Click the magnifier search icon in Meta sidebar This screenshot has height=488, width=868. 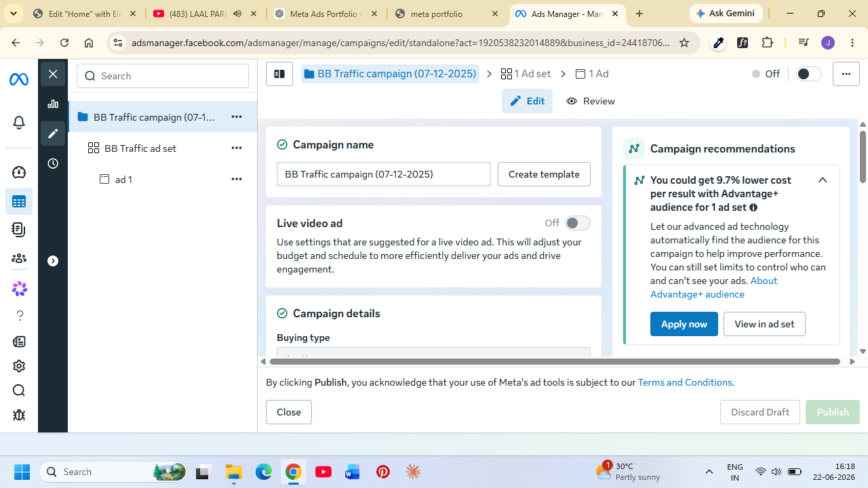19,390
